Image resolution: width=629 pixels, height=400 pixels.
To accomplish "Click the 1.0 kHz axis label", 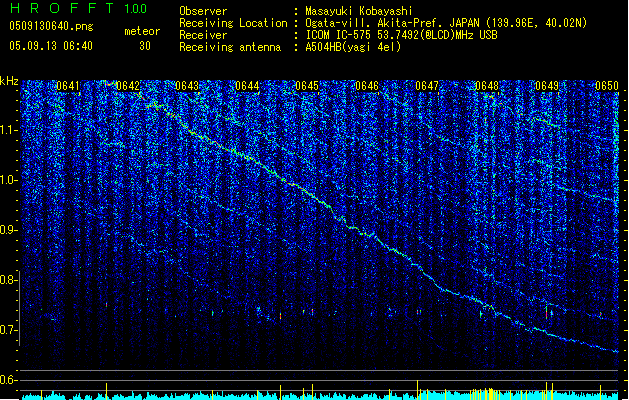I will pyautogui.click(x=9, y=180).
